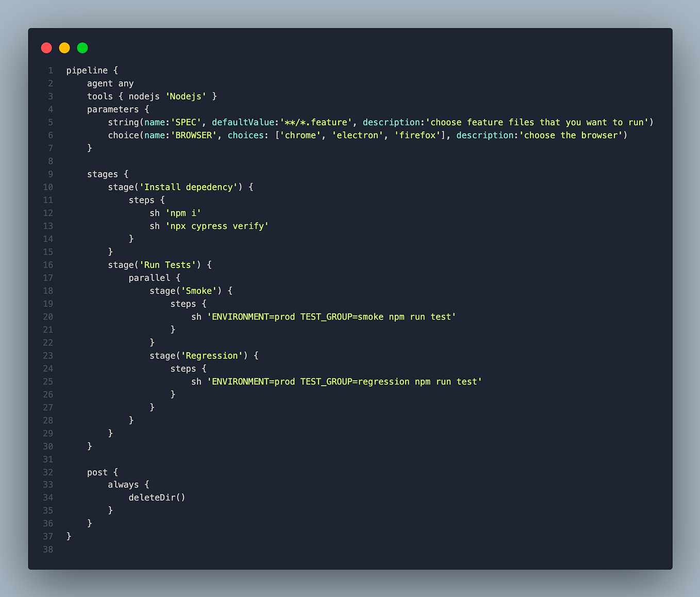Select the 'Regression' stage label
This screenshot has height=597, width=700.
point(212,355)
